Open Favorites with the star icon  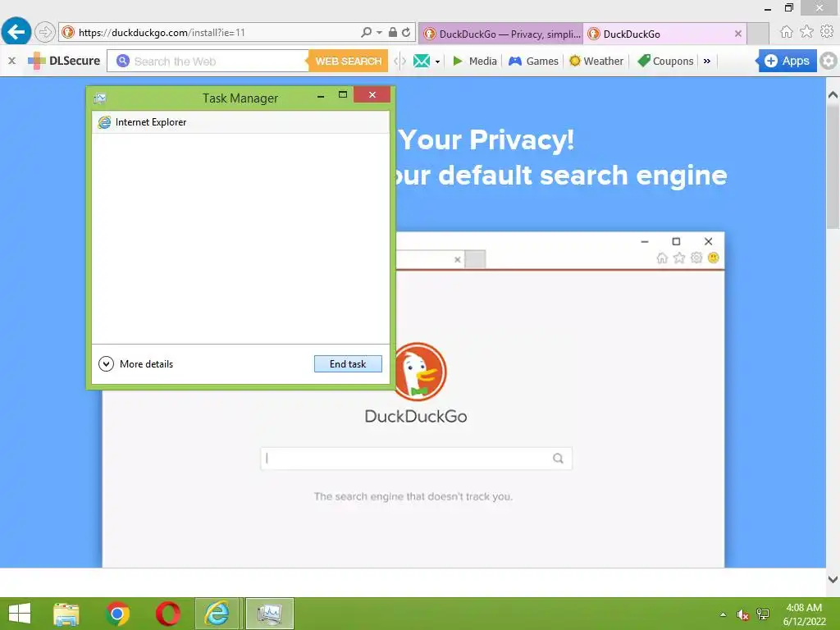(807, 32)
